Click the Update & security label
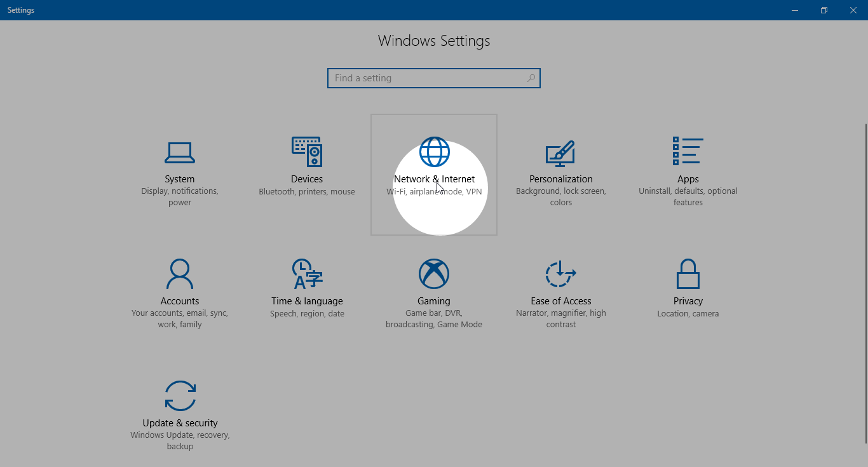The image size is (868, 467). click(x=180, y=423)
